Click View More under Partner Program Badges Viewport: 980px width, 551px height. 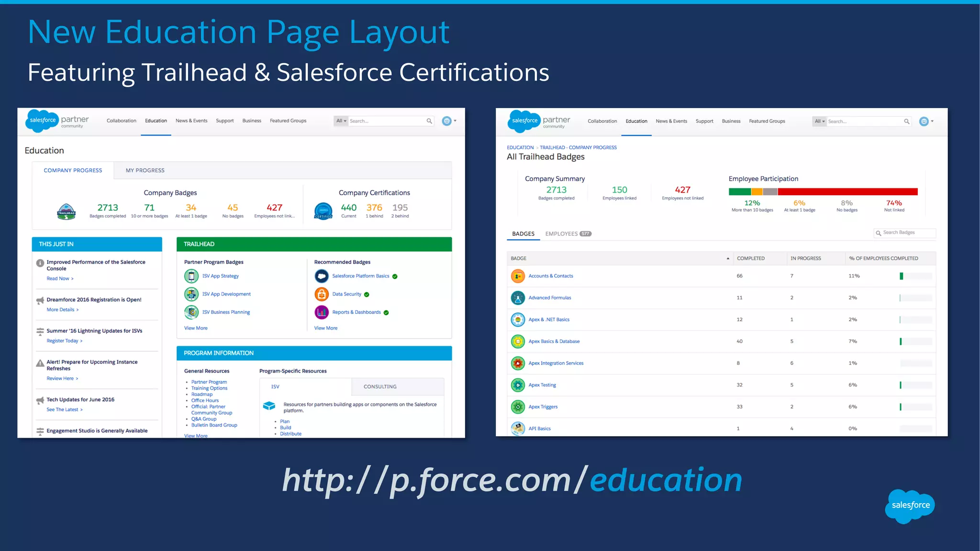[x=196, y=328]
